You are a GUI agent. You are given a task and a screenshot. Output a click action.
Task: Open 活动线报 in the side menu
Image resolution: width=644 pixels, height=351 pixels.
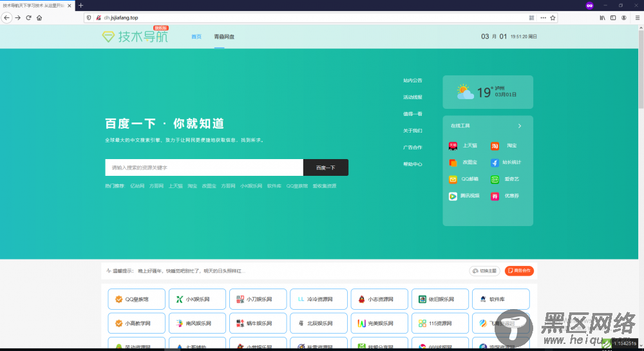pos(412,97)
